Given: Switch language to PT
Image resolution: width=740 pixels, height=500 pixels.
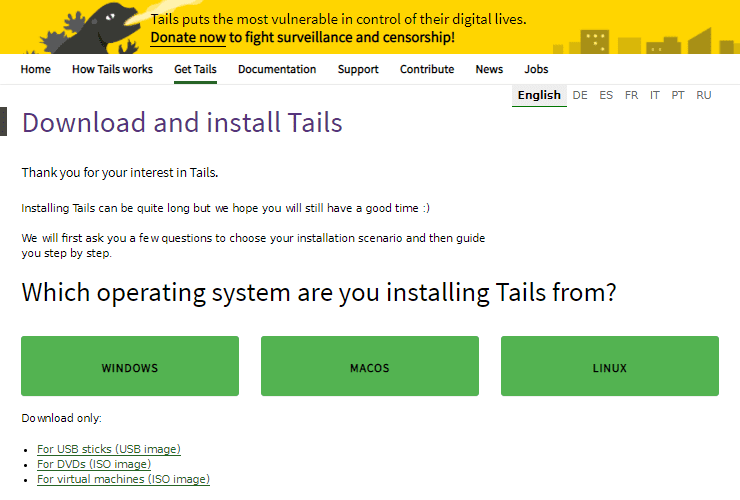Looking at the screenshot, I should (678, 95).
